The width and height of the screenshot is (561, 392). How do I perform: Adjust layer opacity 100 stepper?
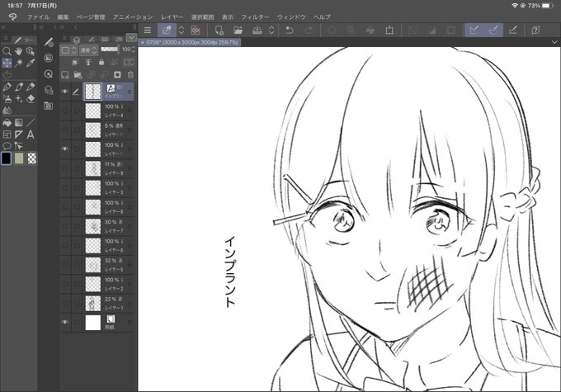[x=133, y=50]
